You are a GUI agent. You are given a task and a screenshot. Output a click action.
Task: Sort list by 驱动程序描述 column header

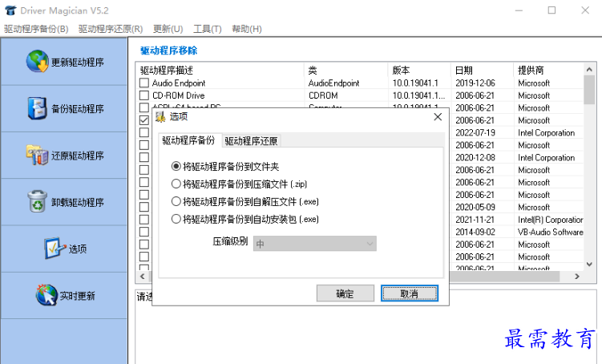click(x=220, y=71)
